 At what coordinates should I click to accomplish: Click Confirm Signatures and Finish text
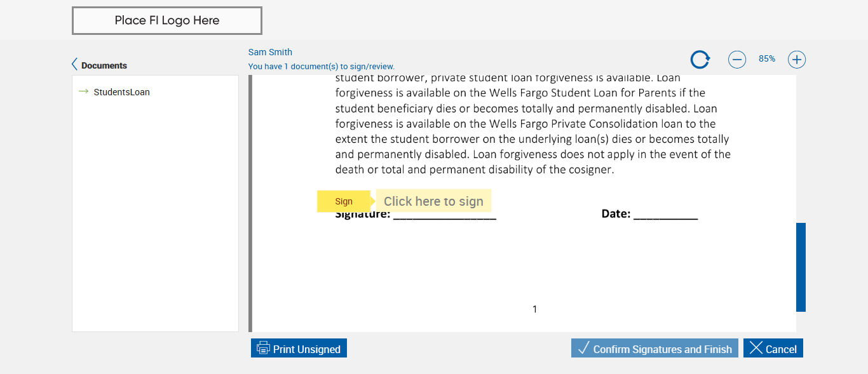tap(662, 349)
